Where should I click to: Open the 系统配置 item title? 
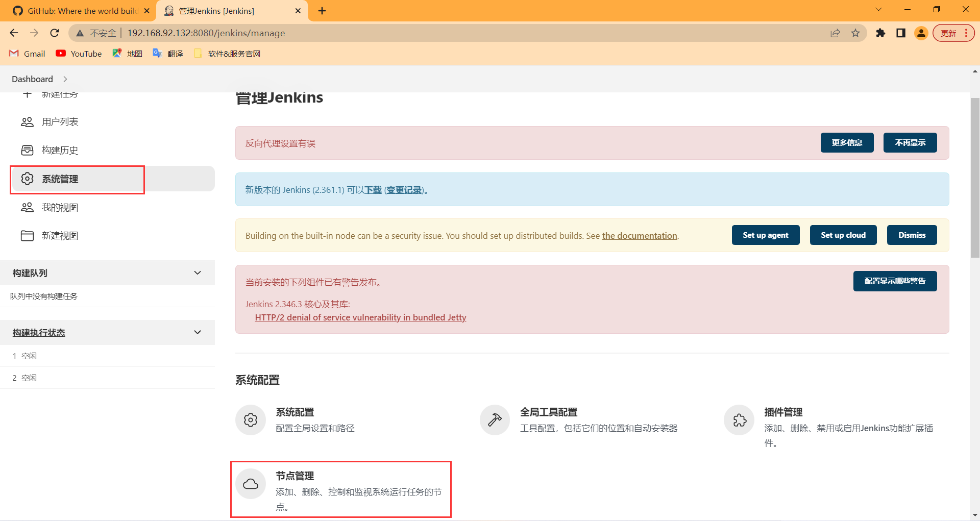click(x=295, y=412)
